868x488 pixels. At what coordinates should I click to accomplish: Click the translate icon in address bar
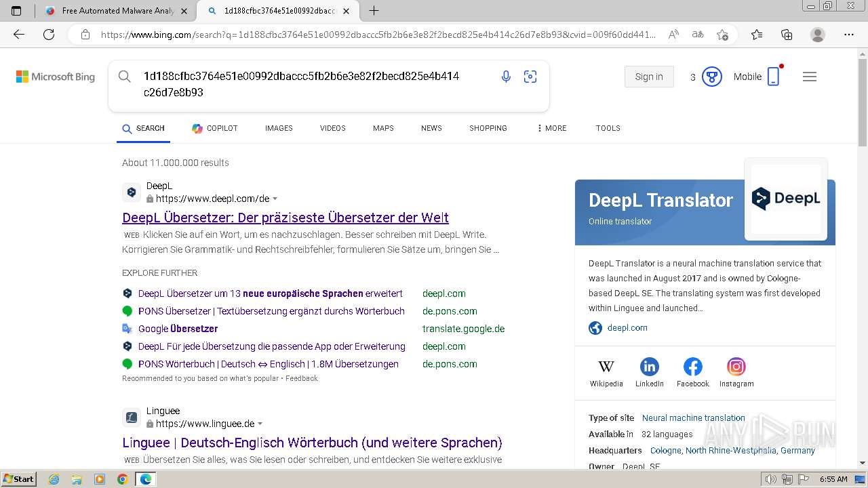697,35
